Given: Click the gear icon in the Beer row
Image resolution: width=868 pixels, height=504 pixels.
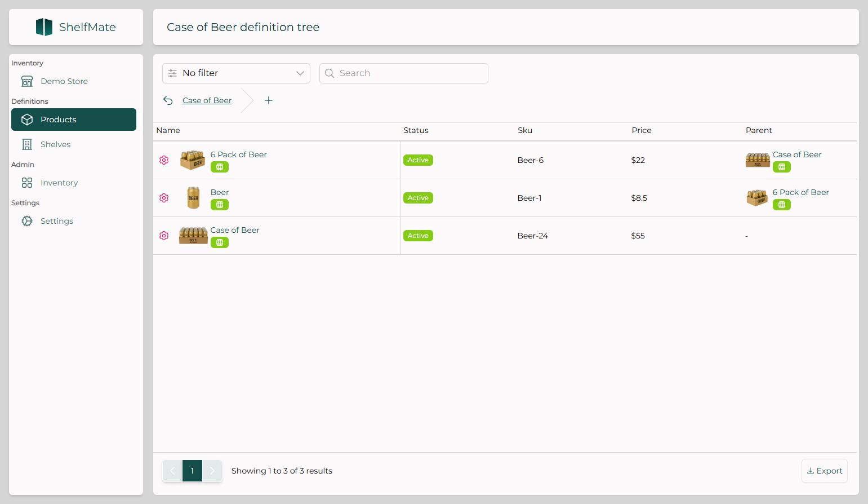Looking at the screenshot, I should 164,198.
